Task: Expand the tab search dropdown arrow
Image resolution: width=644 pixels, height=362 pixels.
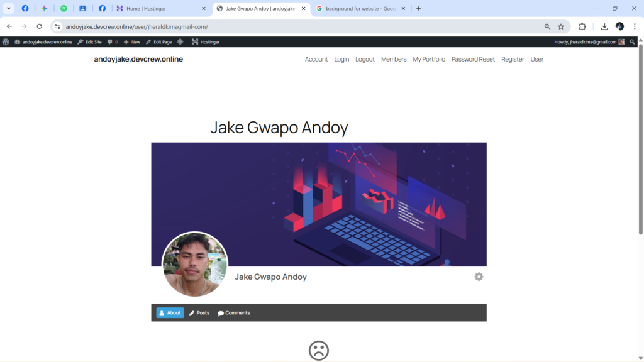Action: (9, 8)
